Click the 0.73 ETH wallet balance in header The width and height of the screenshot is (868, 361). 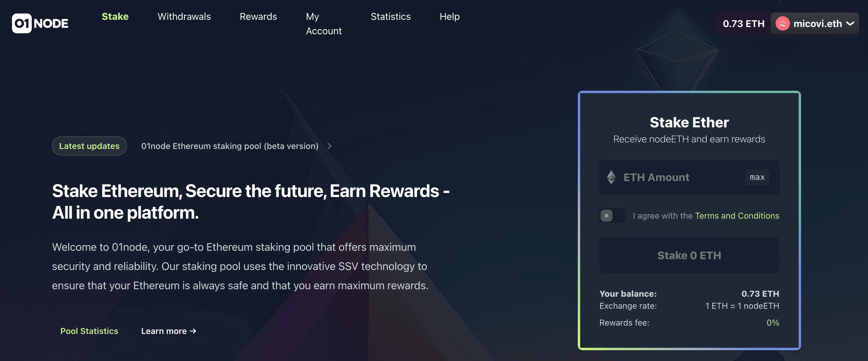tap(743, 24)
